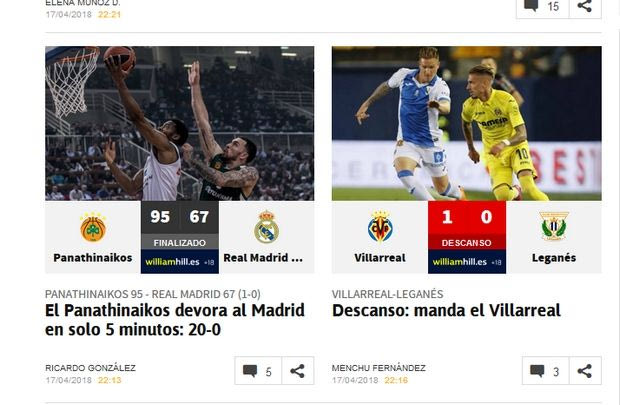Open author Menchu Fernández's page
Image resolution: width=620 pixels, height=405 pixels.
379,368
